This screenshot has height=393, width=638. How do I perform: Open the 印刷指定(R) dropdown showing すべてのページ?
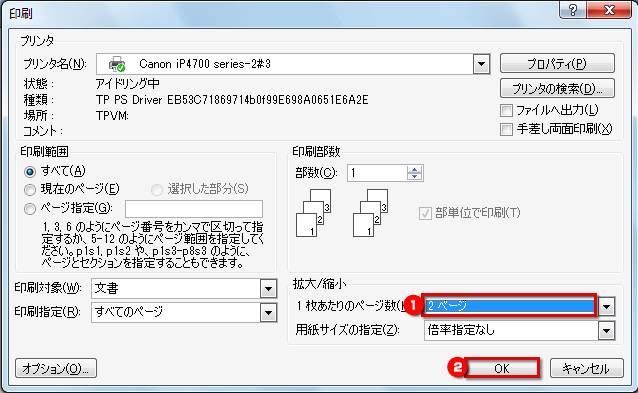[184, 312]
